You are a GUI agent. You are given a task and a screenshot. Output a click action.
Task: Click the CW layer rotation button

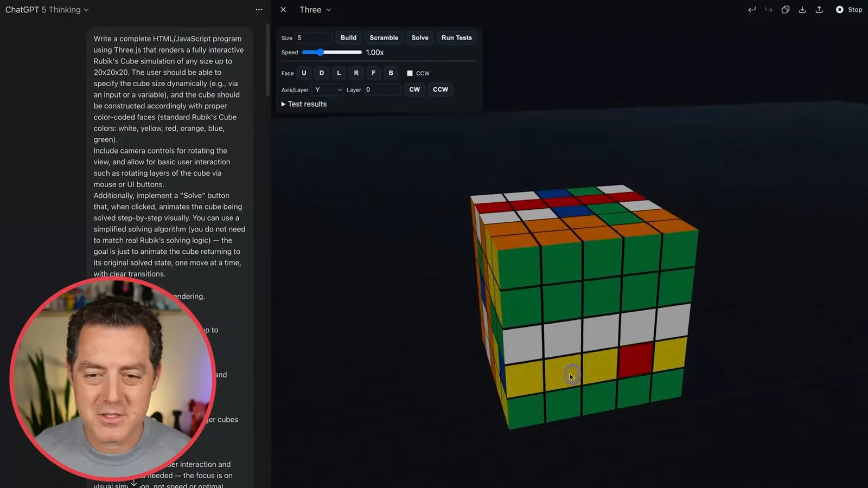414,89
